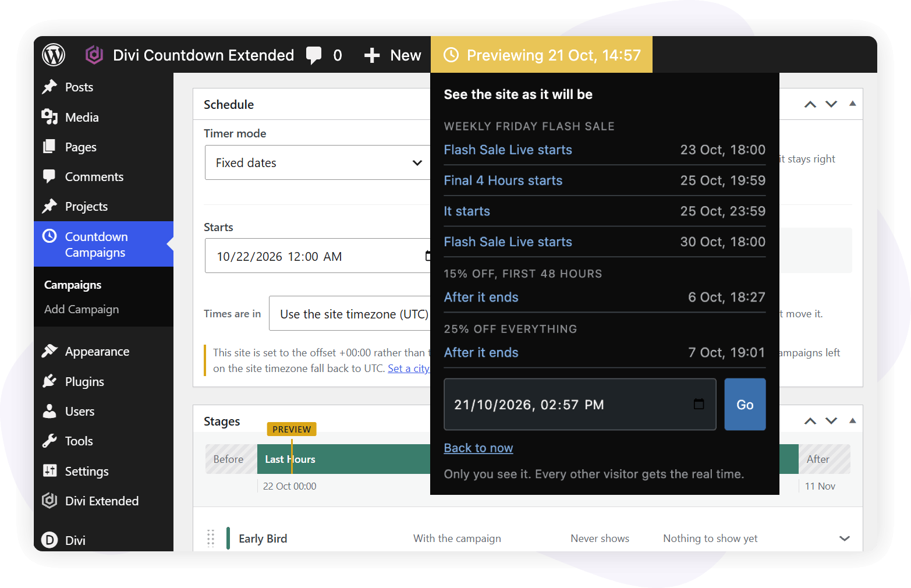Click the Divi Countdown Extended site icon
This screenshot has height=588, width=911.
click(x=94, y=55)
